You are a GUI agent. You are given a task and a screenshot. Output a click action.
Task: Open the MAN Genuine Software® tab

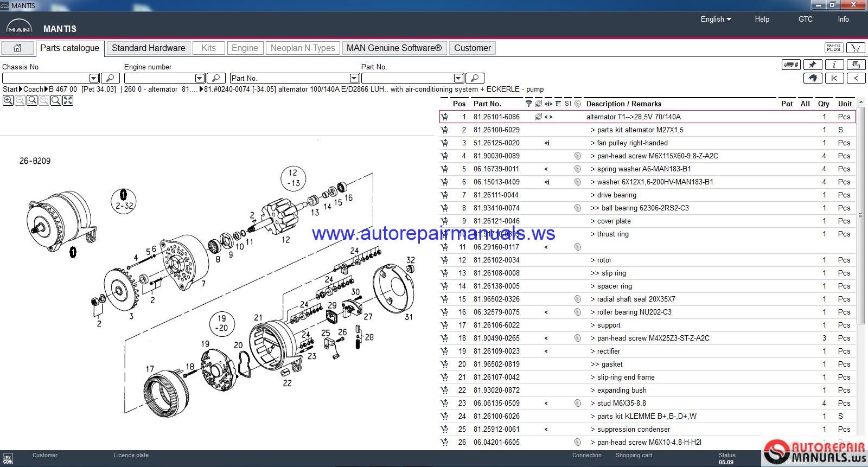pos(394,48)
